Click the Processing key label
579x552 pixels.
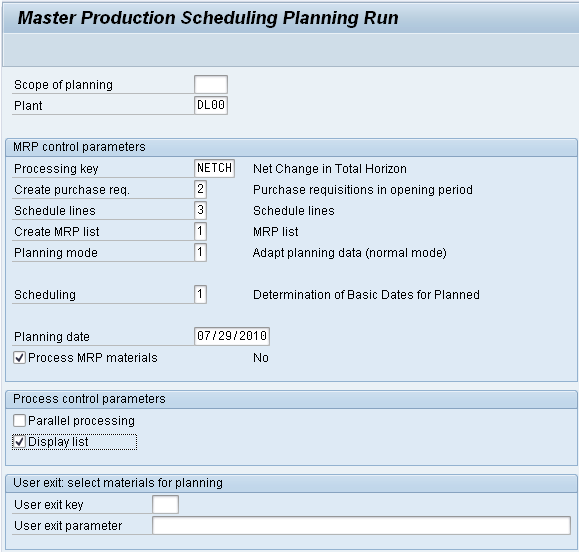(x=56, y=169)
